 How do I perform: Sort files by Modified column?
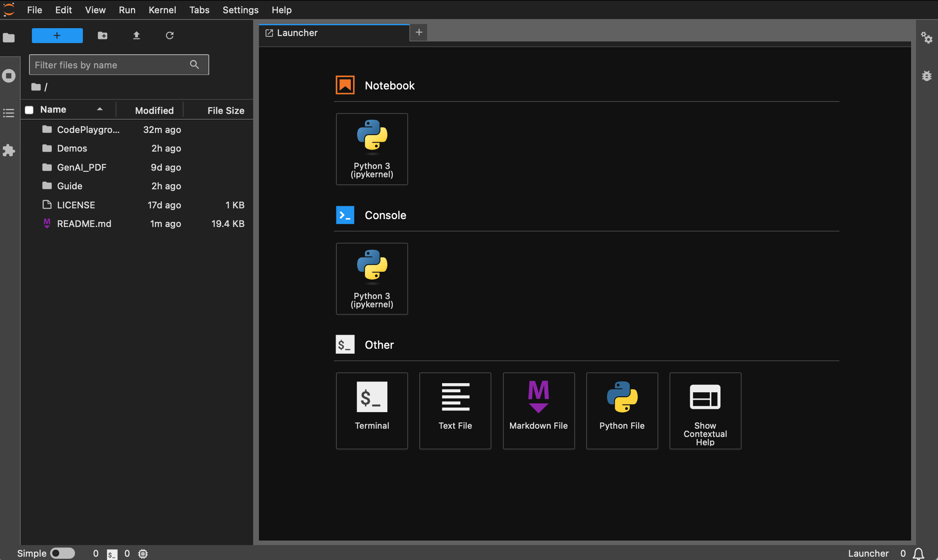pyautogui.click(x=154, y=110)
